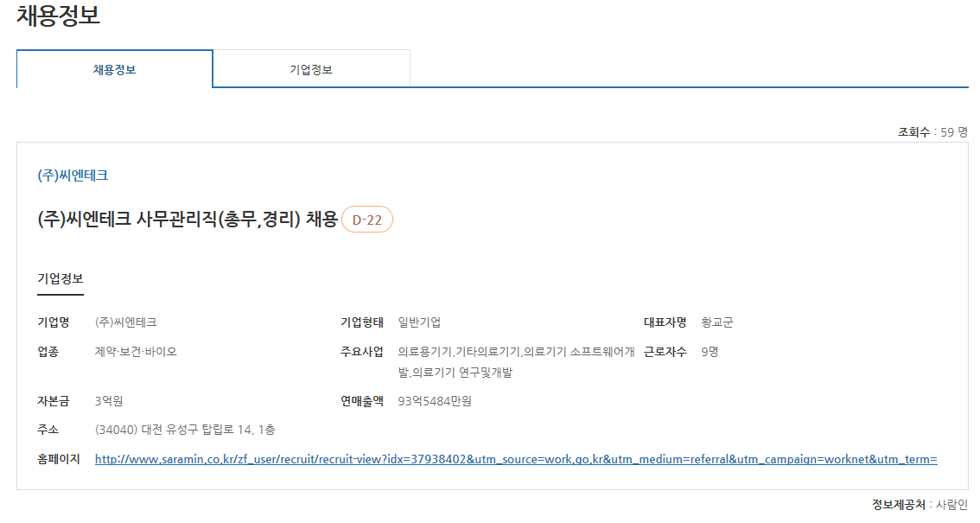Switch to the 채용정보 tab

[x=114, y=69]
